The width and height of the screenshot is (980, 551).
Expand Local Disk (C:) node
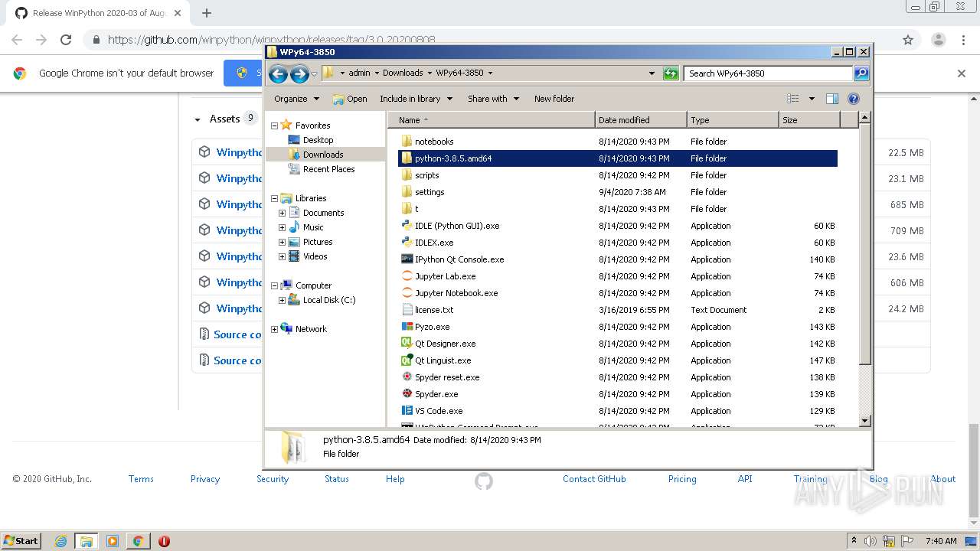click(282, 300)
